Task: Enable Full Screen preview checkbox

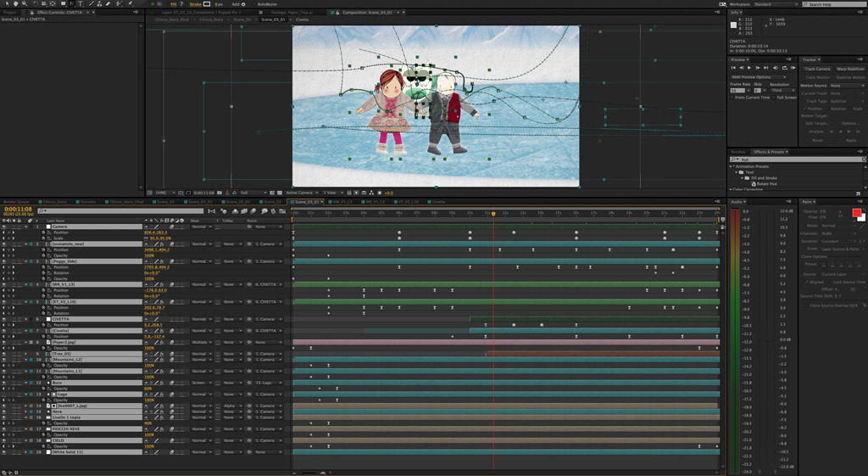Action: [774, 98]
